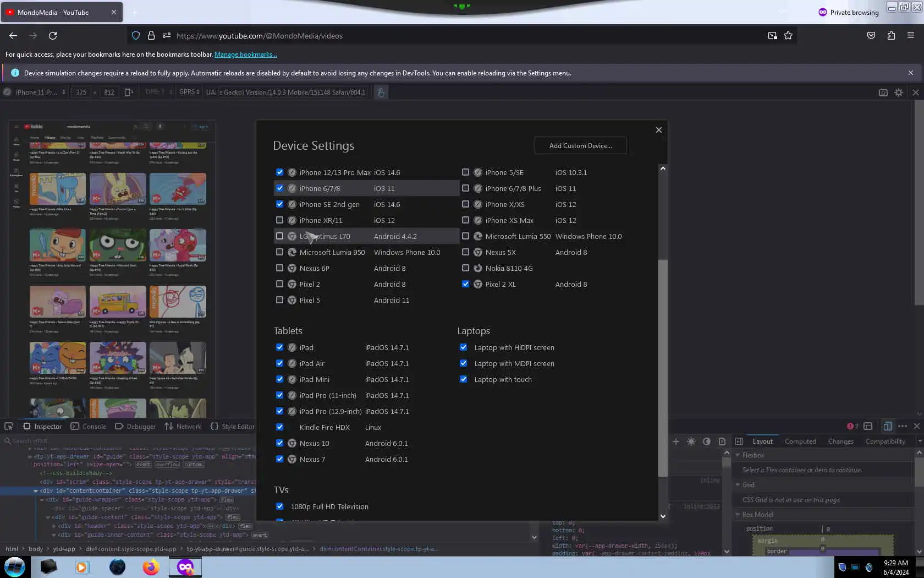Toggle print media simulation icon

click(x=722, y=441)
